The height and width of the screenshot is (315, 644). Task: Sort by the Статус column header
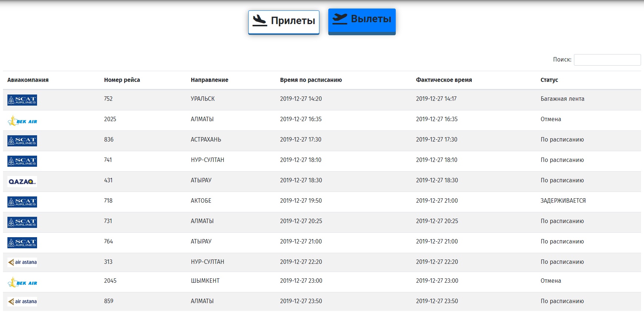(x=549, y=80)
